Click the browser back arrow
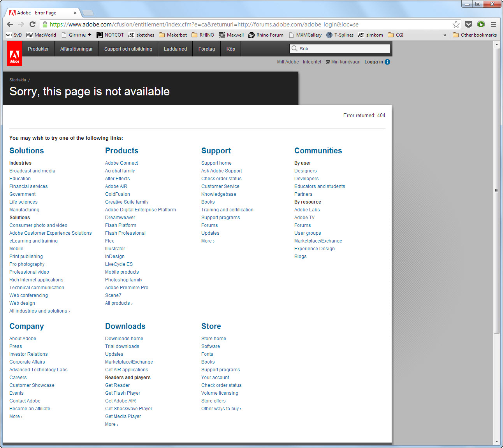Viewport: 503px width, 448px height. click(x=10, y=24)
